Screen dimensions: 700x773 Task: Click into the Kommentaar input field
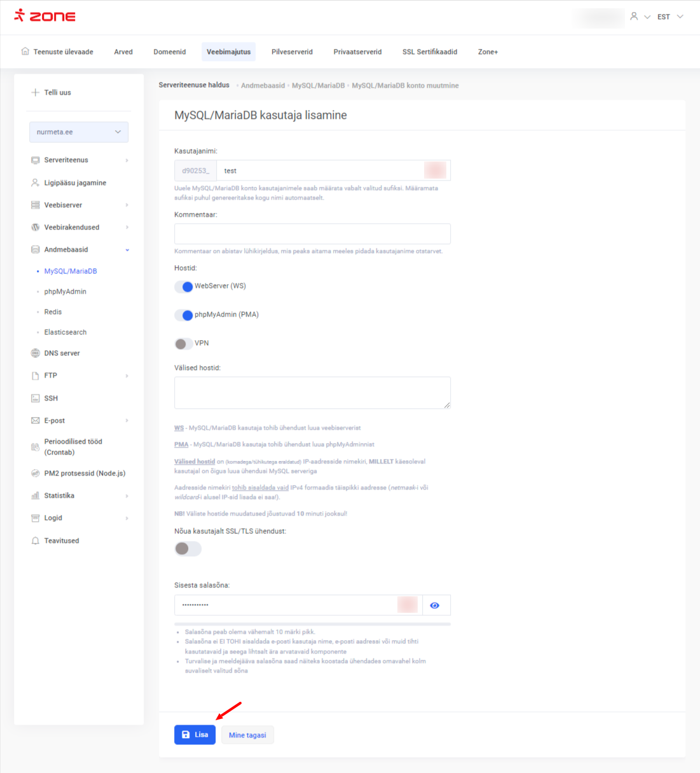coord(312,234)
